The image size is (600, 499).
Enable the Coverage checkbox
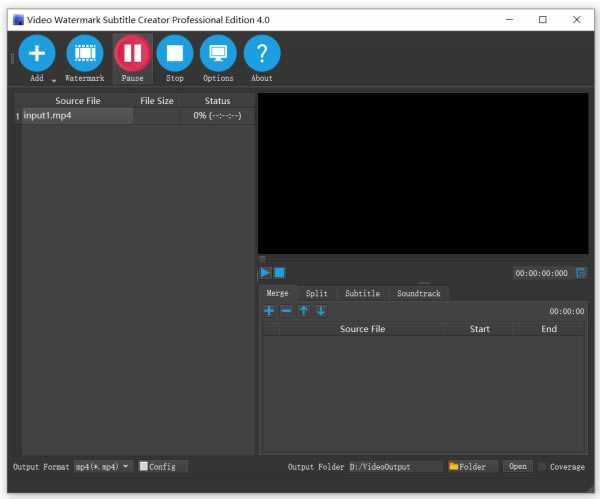click(543, 466)
